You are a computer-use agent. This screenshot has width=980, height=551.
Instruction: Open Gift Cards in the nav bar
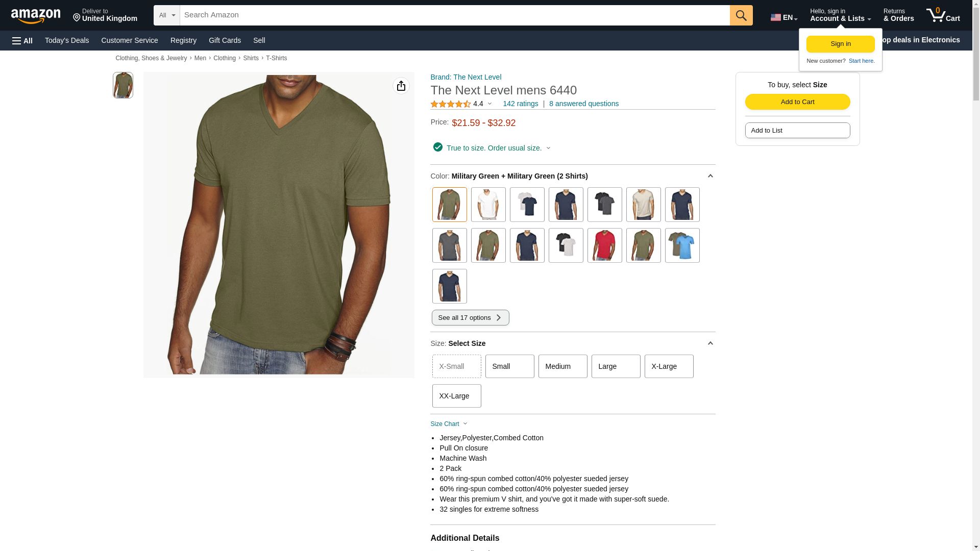coord(225,40)
